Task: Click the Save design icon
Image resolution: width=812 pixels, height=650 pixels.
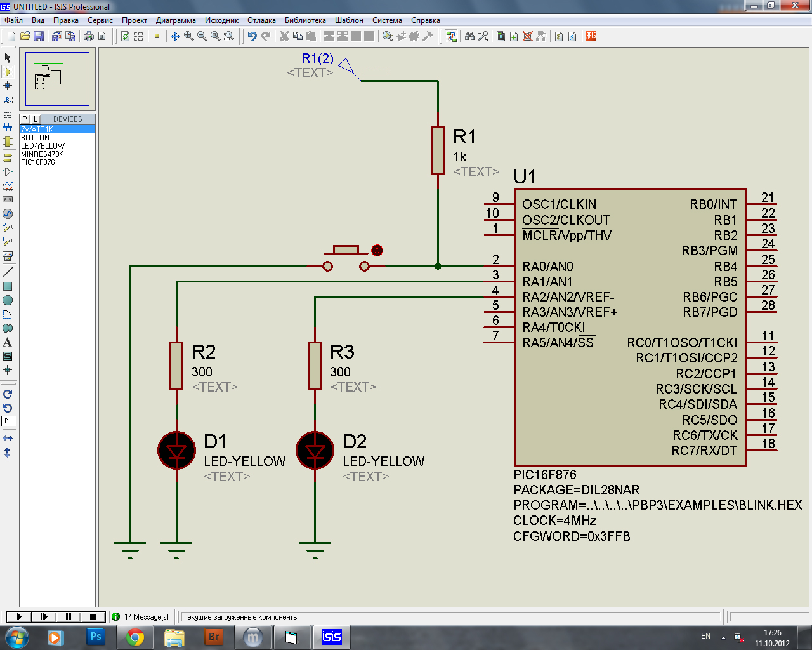Action: [39, 36]
